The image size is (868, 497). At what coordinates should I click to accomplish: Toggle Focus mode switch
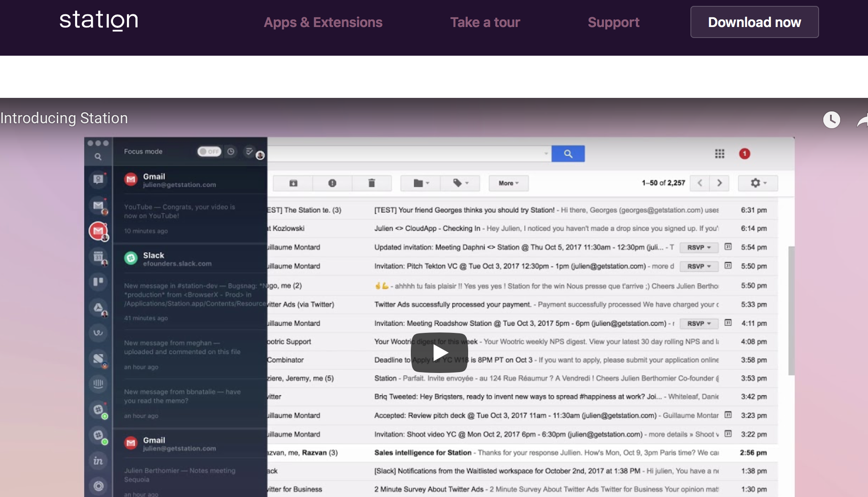[x=209, y=151]
